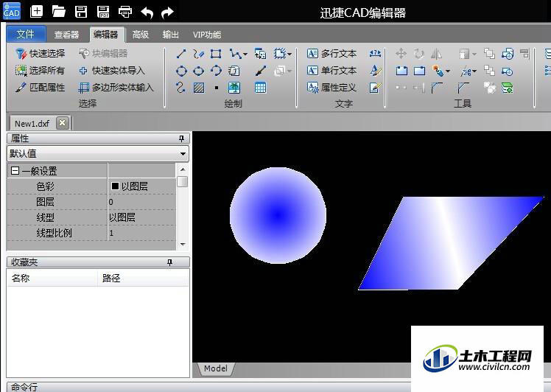This screenshot has width=551, height=392.
Task: Open the boundary tool dropdown arrow
Action: pyautogui.click(x=289, y=54)
